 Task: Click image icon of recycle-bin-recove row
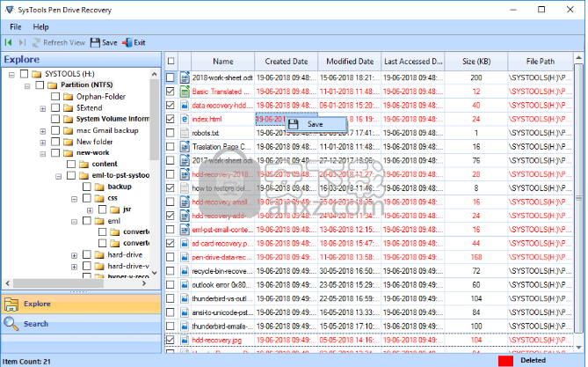point(185,271)
